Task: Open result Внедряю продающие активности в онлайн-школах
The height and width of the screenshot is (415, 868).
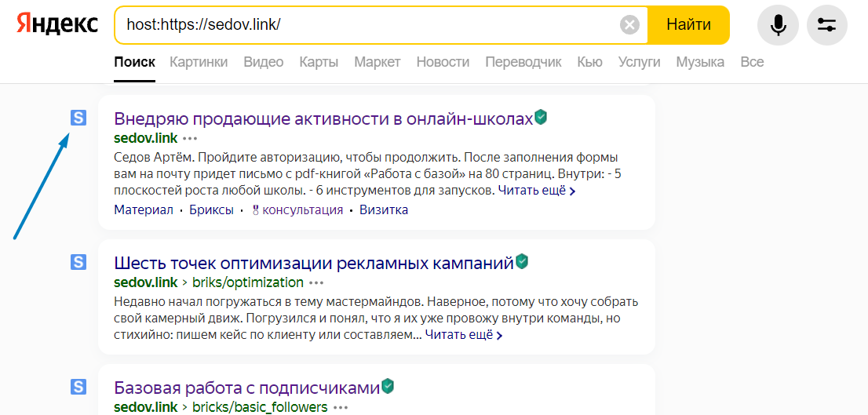Action: pos(323,118)
